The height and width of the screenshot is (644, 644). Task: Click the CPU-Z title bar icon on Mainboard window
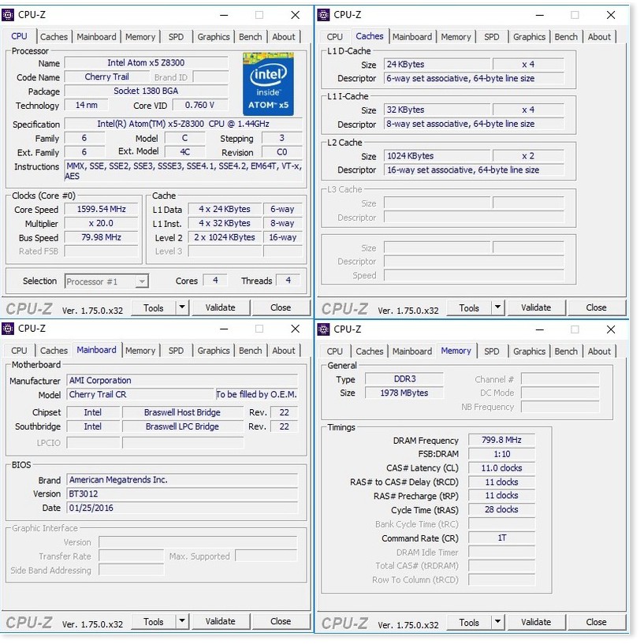pyautogui.click(x=9, y=329)
